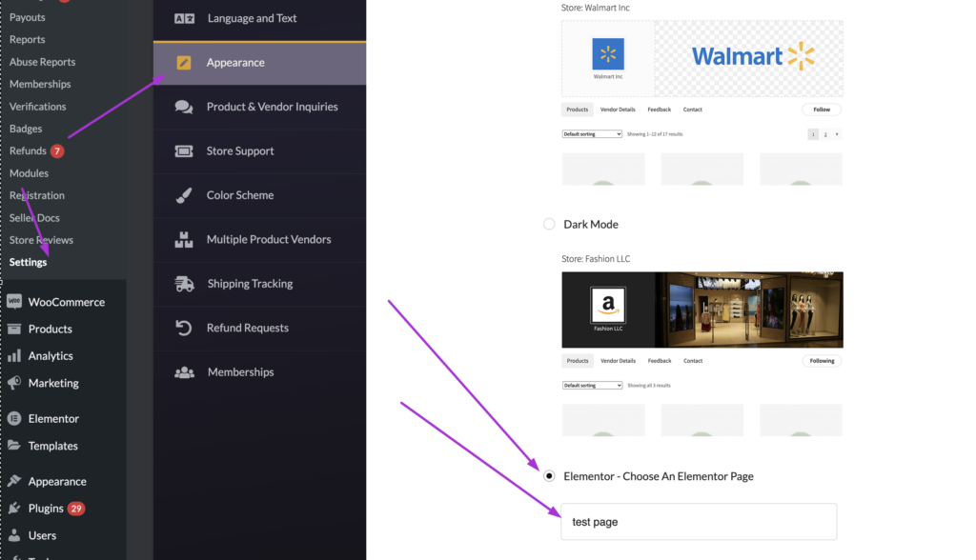The image size is (976, 560).
Task: Click the Templates folder icon
Action: point(14,446)
